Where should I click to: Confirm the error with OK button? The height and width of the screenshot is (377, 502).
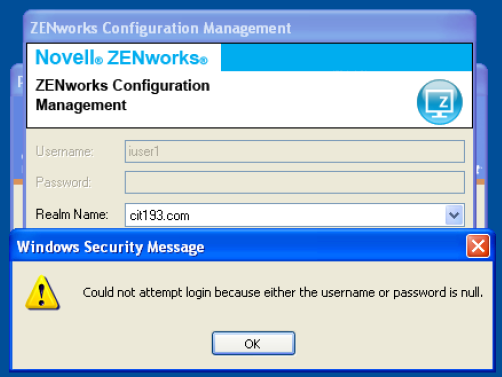pos(253,343)
